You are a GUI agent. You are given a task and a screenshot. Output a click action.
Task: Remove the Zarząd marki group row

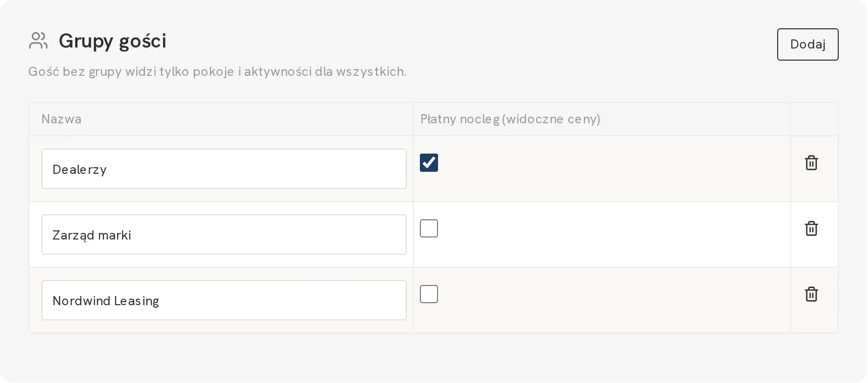point(811,228)
